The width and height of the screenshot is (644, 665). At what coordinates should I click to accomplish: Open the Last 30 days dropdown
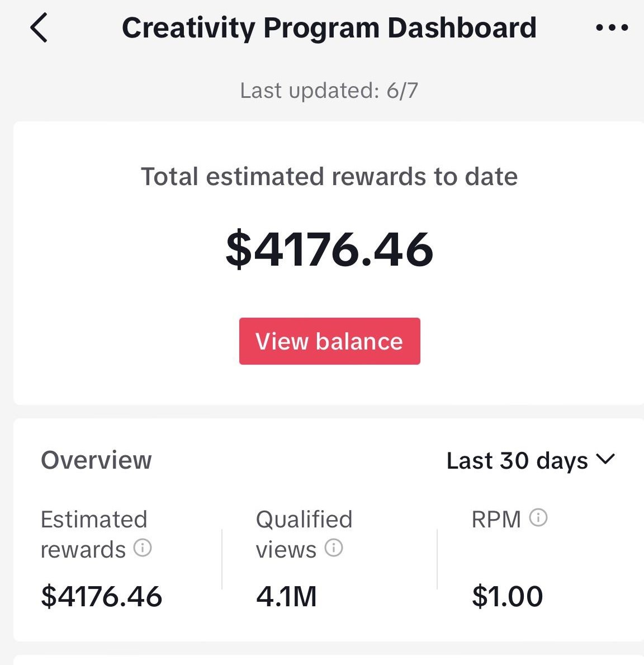pos(530,461)
